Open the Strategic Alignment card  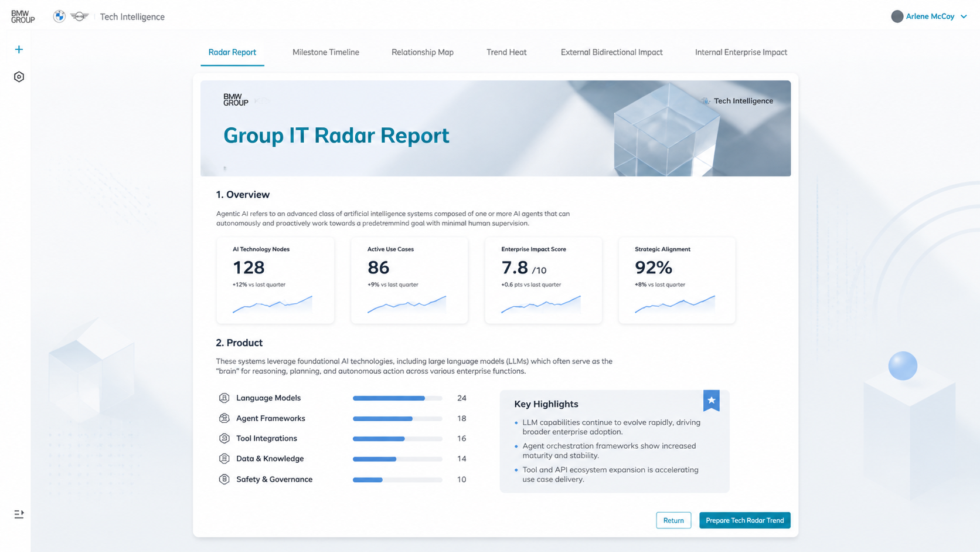pyautogui.click(x=677, y=280)
